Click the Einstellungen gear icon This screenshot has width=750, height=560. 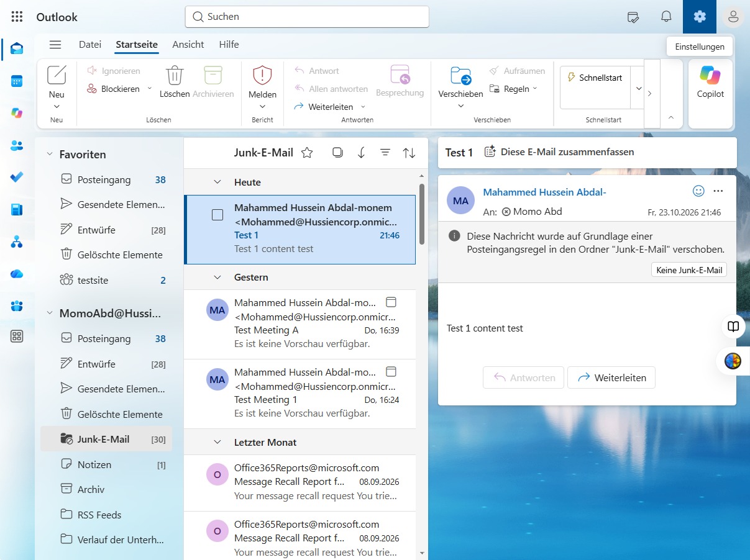click(x=700, y=17)
